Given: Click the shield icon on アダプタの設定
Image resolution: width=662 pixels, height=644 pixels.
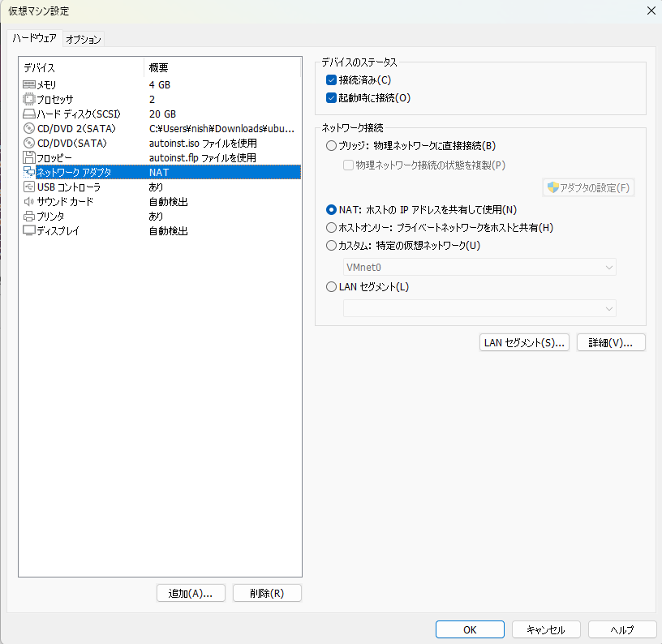Looking at the screenshot, I should [553, 187].
